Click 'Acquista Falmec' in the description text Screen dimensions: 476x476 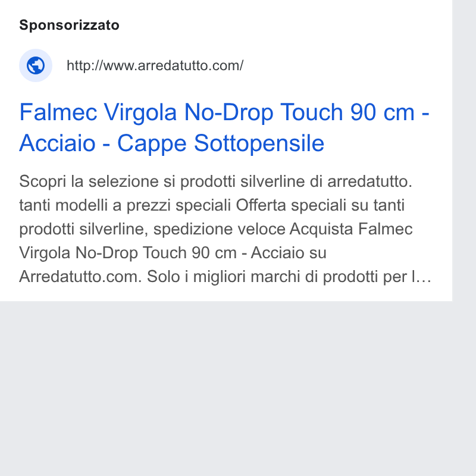pos(351,229)
